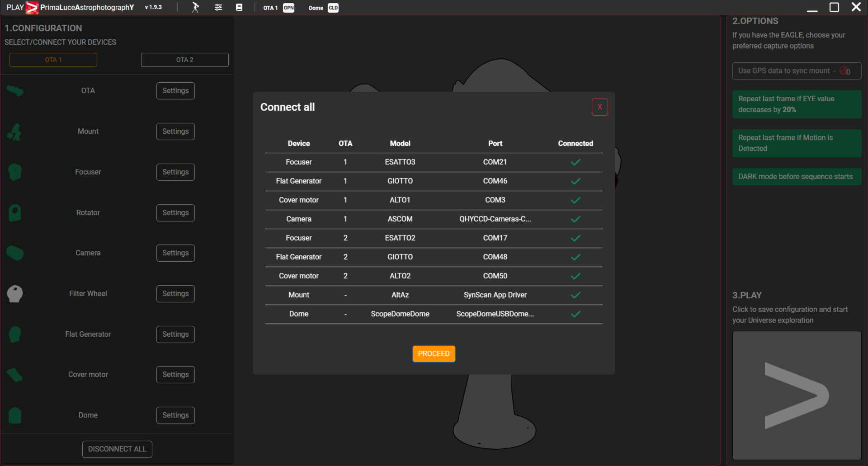This screenshot has width=868, height=466.
Task: Open Settings for Rotator
Action: click(175, 213)
